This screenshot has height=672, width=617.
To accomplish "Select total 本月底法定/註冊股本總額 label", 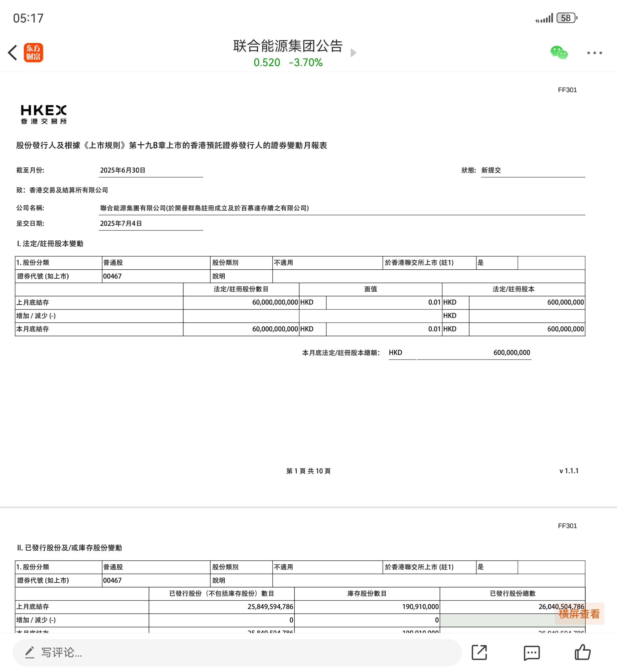I will (341, 353).
